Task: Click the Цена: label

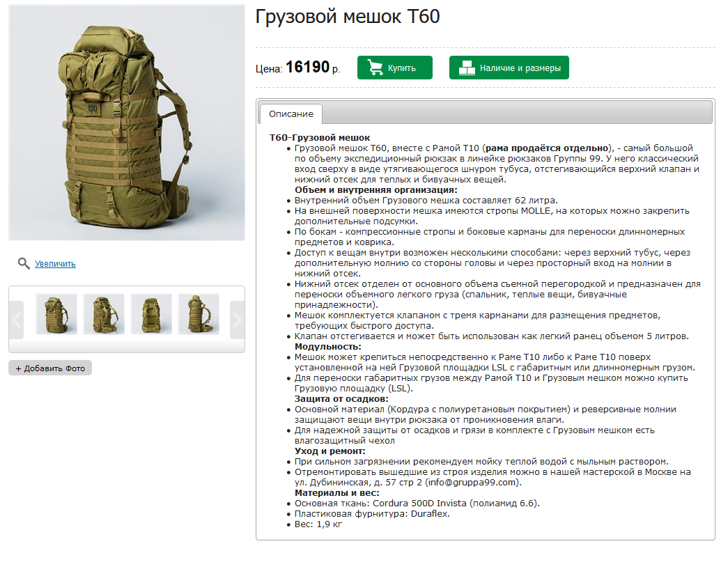Action: [269, 69]
